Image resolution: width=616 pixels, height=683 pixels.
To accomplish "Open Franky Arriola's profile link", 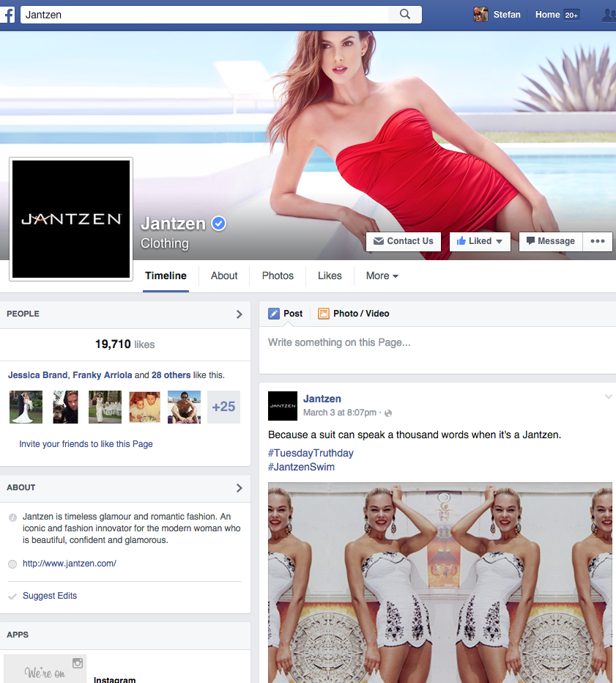I will click(x=103, y=375).
